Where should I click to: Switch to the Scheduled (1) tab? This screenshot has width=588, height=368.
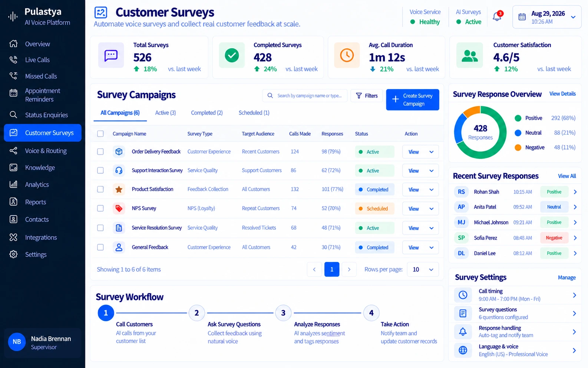click(x=254, y=113)
